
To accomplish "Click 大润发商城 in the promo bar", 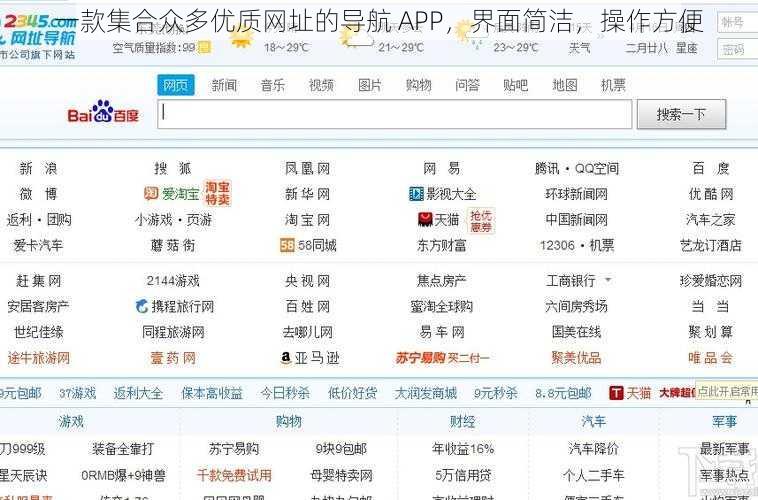I will tap(425, 393).
